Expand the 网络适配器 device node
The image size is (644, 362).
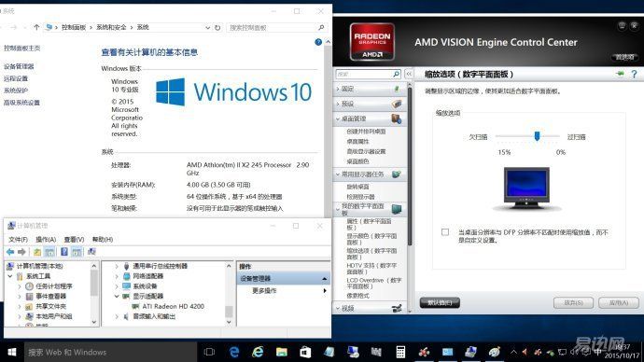[117, 276]
